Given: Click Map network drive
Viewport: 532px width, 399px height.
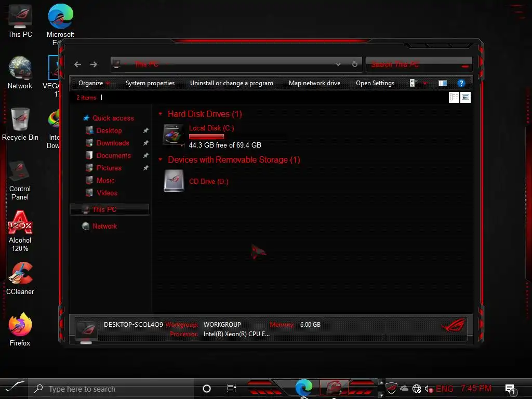Looking at the screenshot, I should pos(314,83).
